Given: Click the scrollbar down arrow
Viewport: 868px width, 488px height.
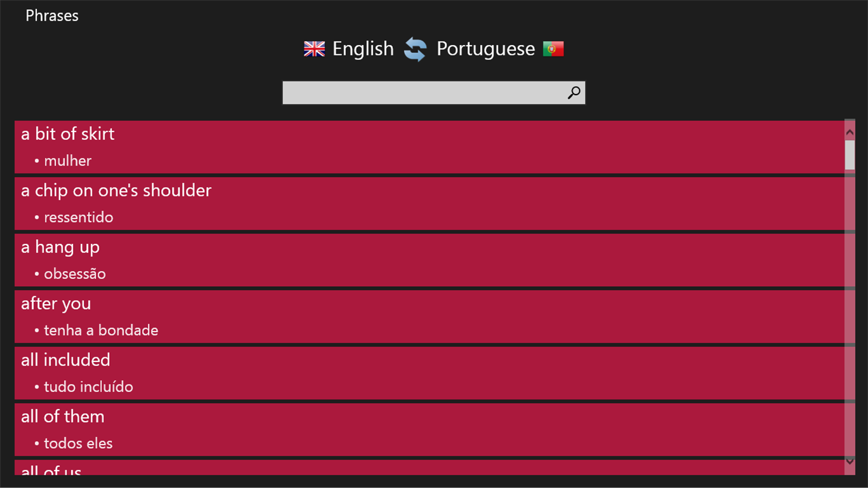Looking at the screenshot, I should point(850,461).
